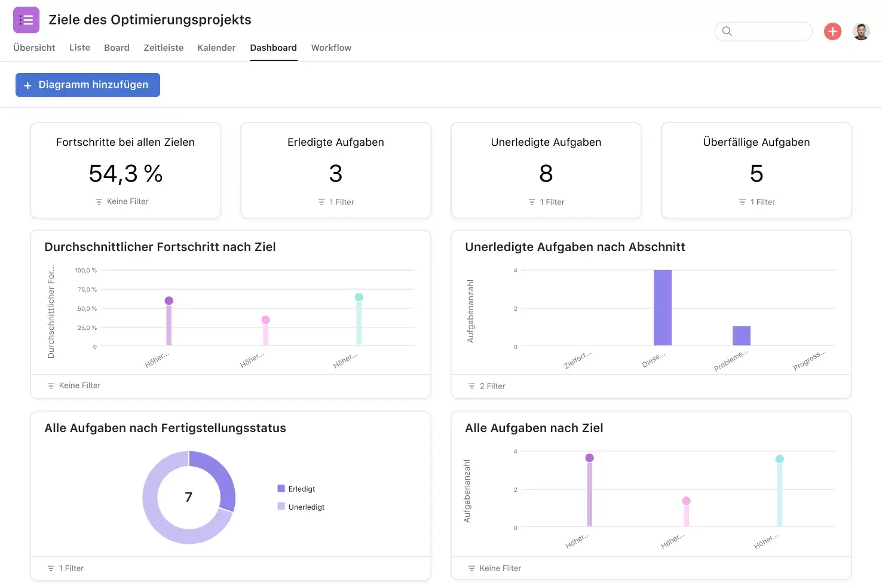
Task: Click the Unerledigt legend color swatch
Action: click(281, 507)
